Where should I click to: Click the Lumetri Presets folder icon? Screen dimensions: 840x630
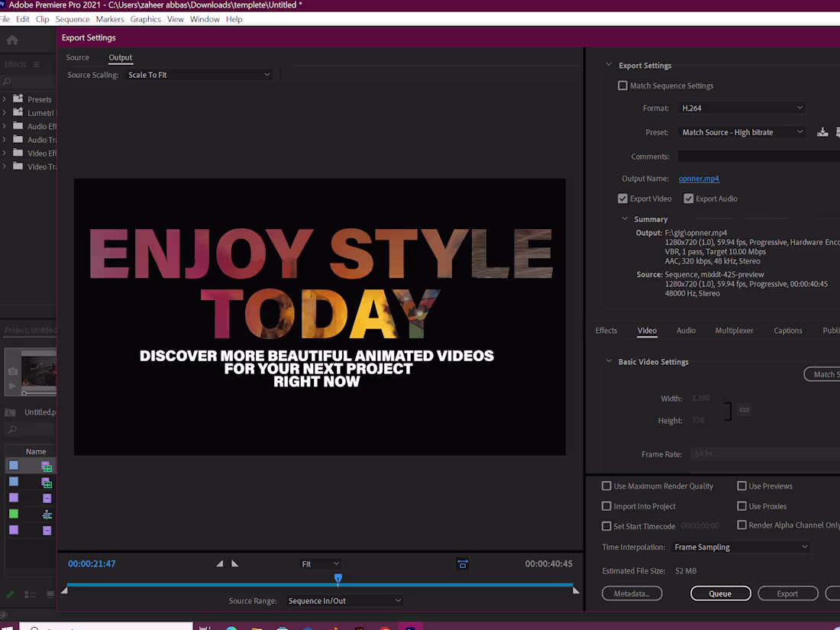click(x=18, y=112)
